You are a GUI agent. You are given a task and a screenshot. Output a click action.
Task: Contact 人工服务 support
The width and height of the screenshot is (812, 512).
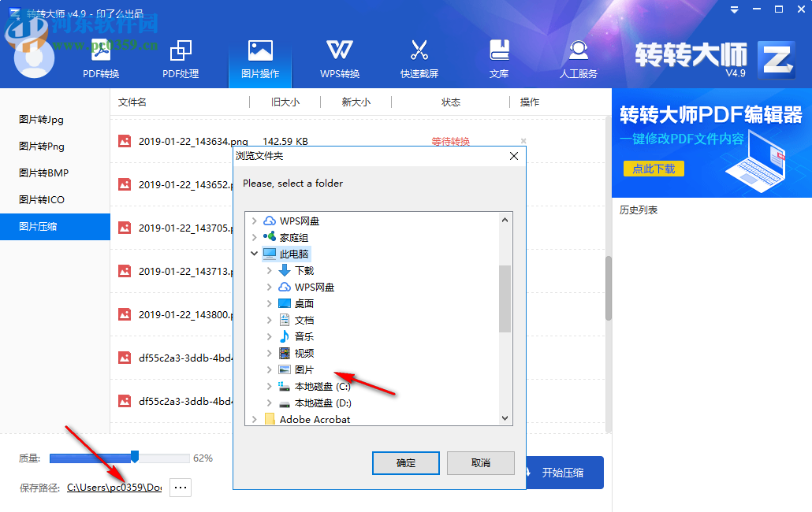point(578,58)
